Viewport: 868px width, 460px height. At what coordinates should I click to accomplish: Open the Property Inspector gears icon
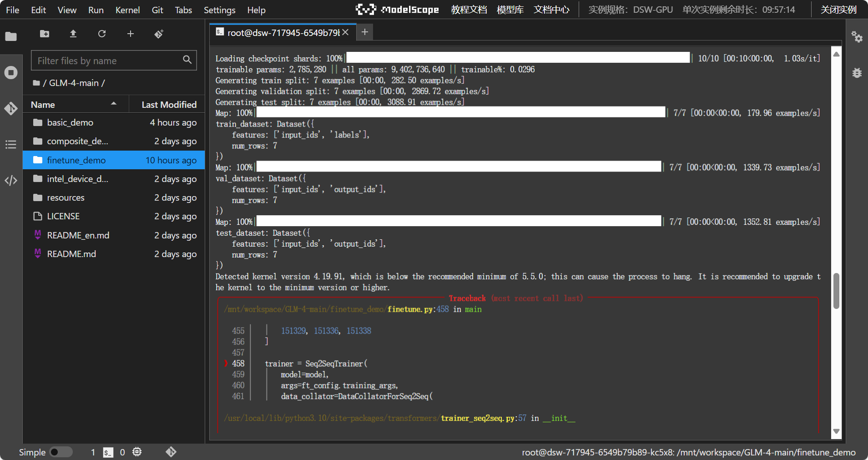857,37
